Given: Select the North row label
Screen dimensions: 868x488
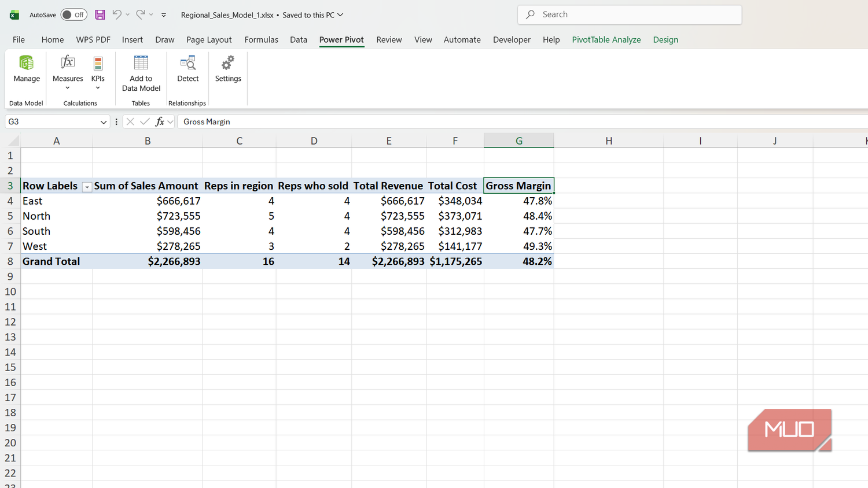Looking at the screenshot, I should (x=57, y=216).
